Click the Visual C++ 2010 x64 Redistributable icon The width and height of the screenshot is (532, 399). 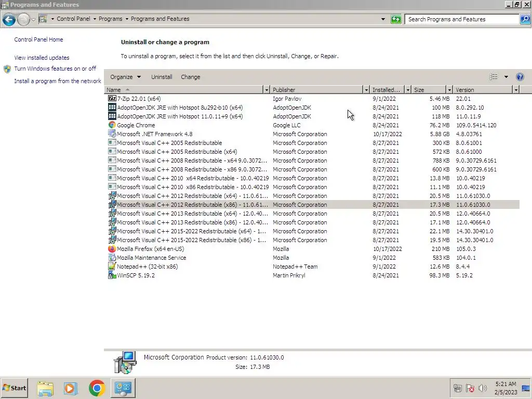(x=112, y=178)
